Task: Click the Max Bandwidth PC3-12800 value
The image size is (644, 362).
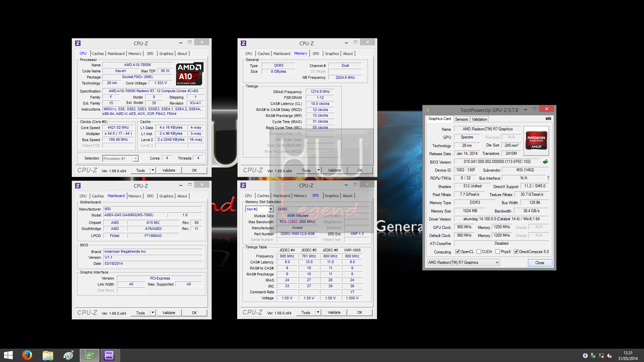Action: (298, 222)
